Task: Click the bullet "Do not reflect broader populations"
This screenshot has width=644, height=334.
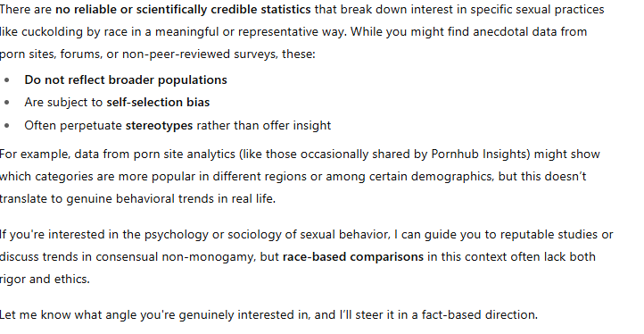Action: [126, 79]
